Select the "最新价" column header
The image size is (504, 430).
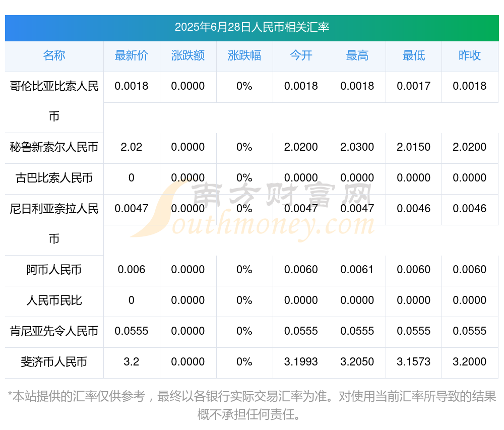coord(132,55)
